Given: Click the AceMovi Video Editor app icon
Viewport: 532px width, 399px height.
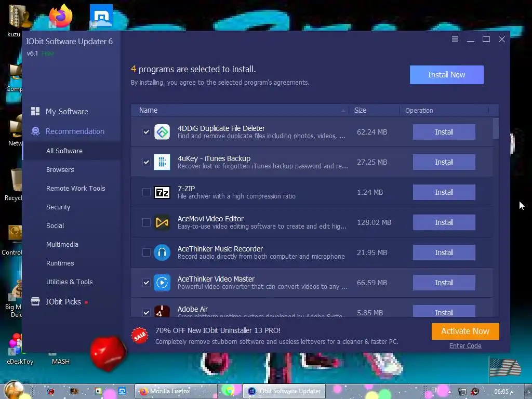Looking at the screenshot, I should click(162, 222).
